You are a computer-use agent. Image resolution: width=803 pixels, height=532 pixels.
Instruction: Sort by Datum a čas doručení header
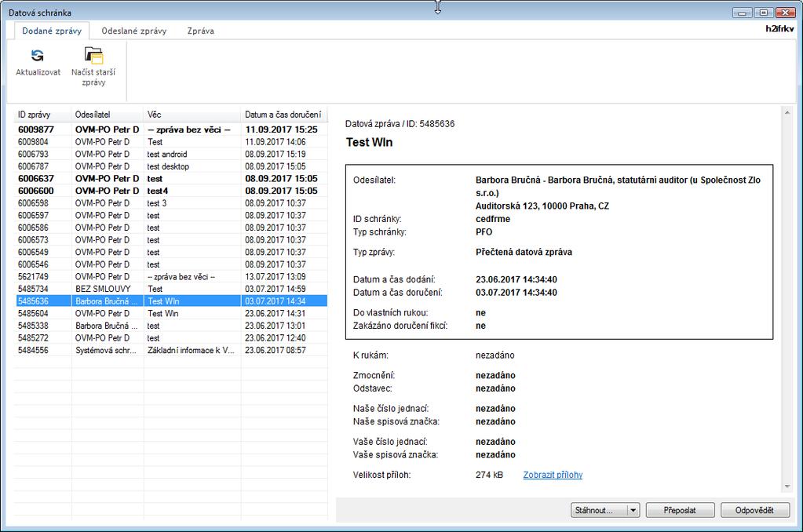(x=284, y=115)
